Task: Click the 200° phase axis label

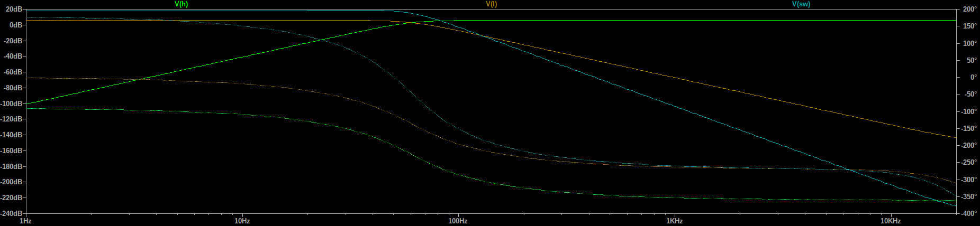Action: 969,10
